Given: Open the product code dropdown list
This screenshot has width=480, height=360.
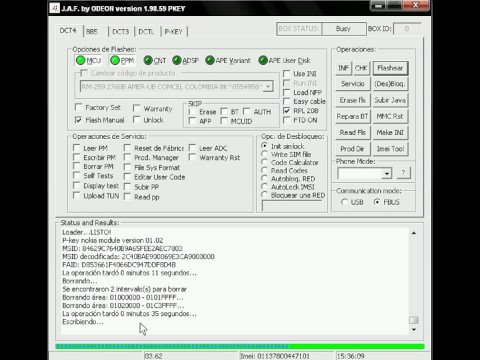Looking at the screenshot, I should tap(268, 86).
